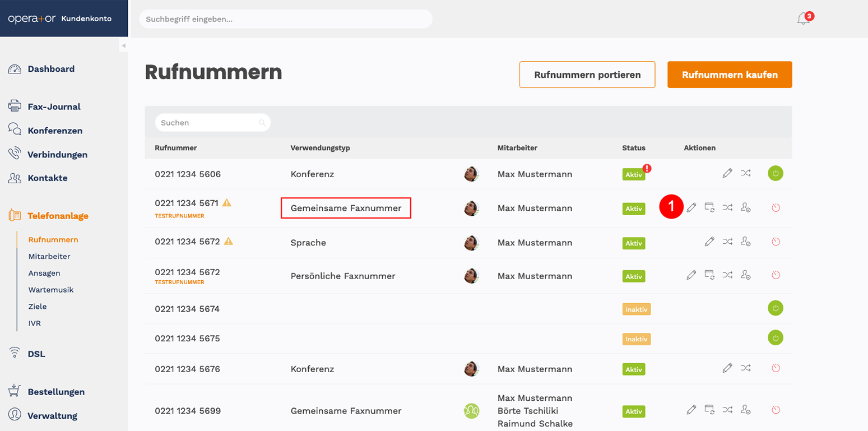
Task: Click the user-check icon for 0221 1234 5671
Action: pos(745,208)
